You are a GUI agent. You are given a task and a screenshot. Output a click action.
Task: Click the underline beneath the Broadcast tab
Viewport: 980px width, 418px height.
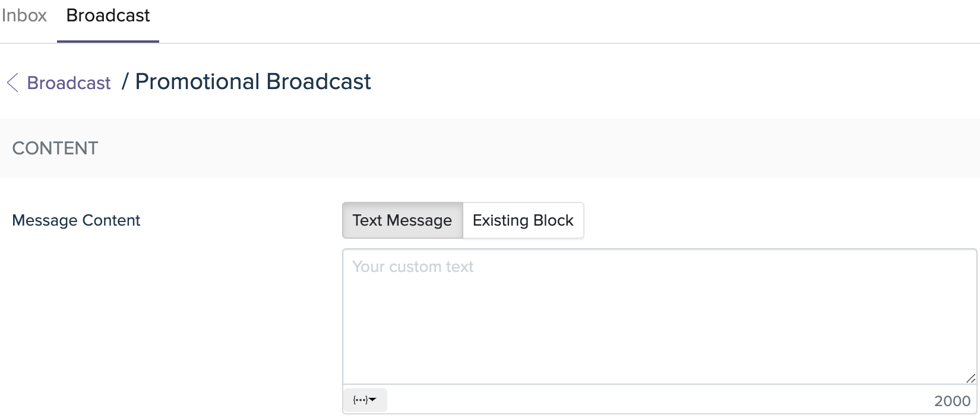[x=108, y=42]
